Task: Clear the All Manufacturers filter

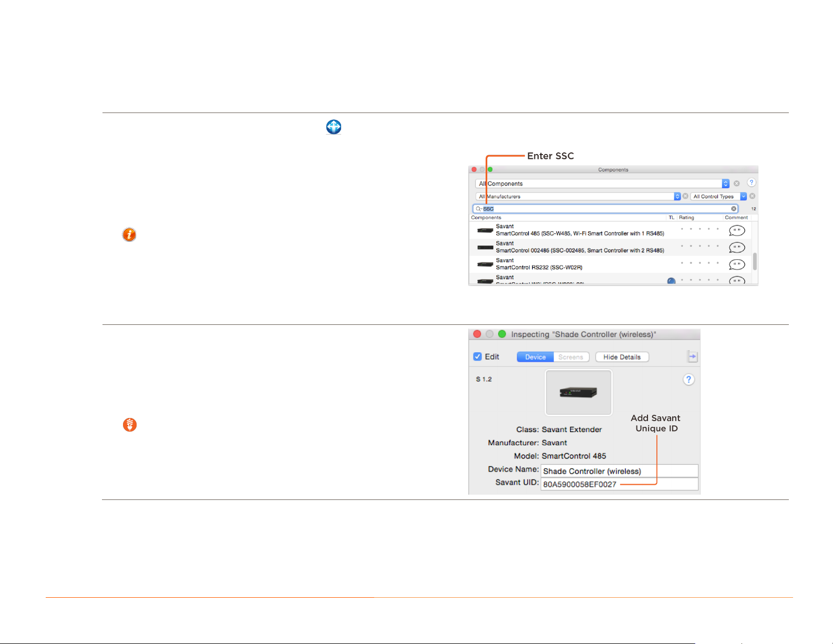Action: pyautogui.click(x=685, y=196)
